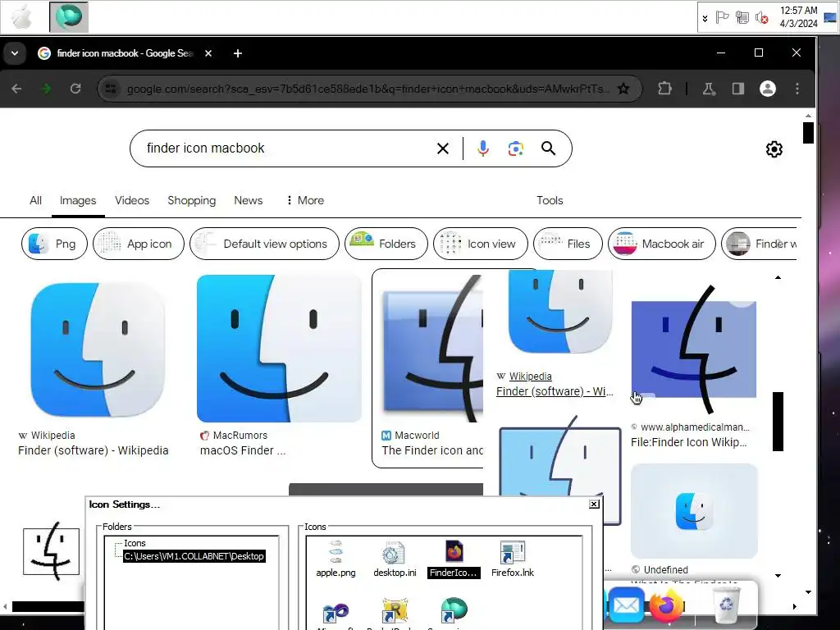The image size is (840, 630).
Task: Open a new browser tab
Action: click(238, 53)
